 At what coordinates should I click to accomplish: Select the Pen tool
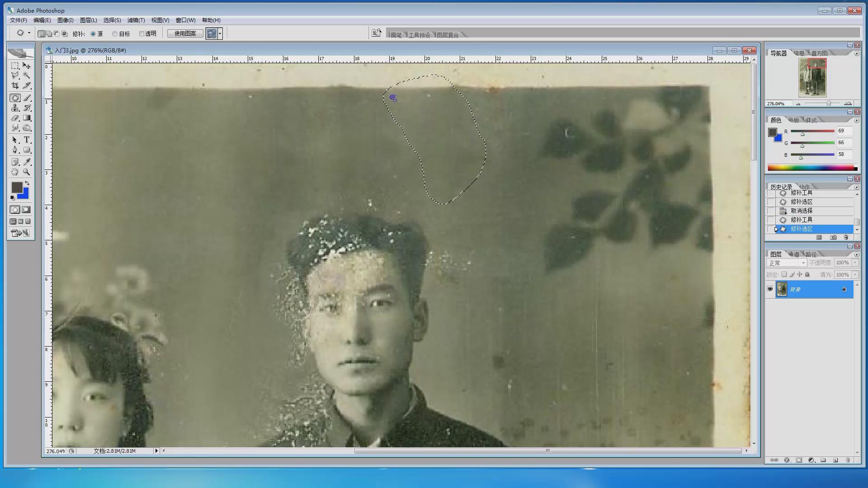point(15,150)
